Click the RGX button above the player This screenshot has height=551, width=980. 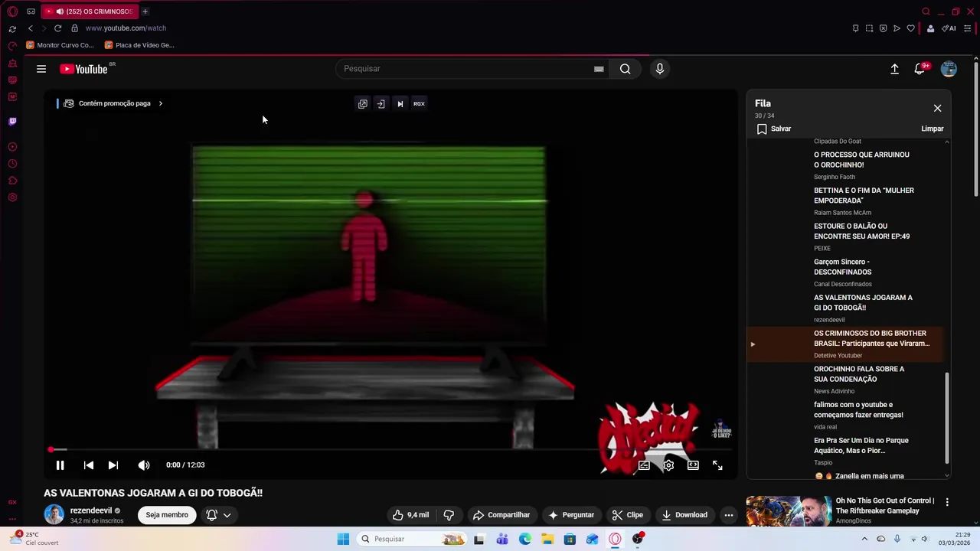pyautogui.click(x=419, y=104)
